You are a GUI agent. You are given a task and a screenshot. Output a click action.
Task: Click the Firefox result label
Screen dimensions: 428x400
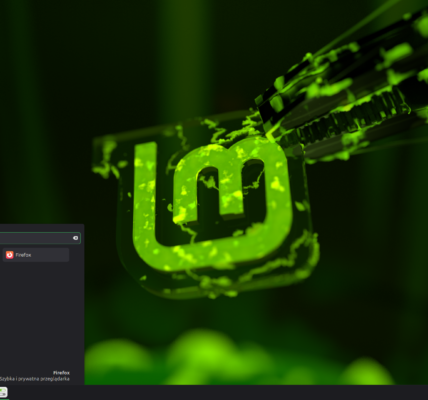pyautogui.click(x=23, y=255)
